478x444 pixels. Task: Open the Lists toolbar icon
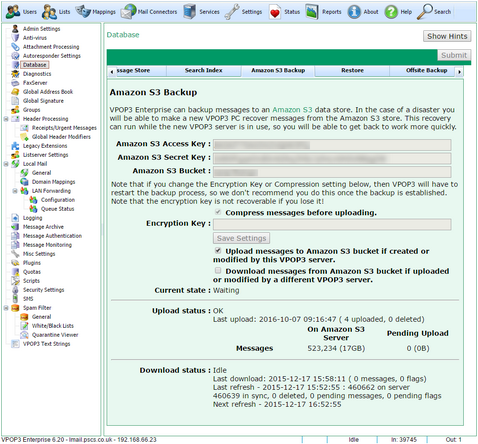(49, 12)
